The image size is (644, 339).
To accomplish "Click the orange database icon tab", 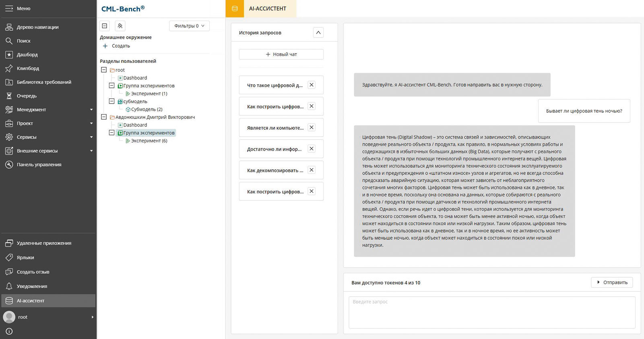I will (235, 8).
